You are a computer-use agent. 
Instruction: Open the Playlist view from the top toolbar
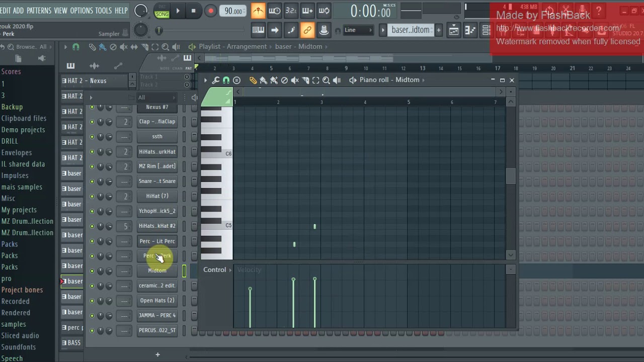click(x=454, y=30)
